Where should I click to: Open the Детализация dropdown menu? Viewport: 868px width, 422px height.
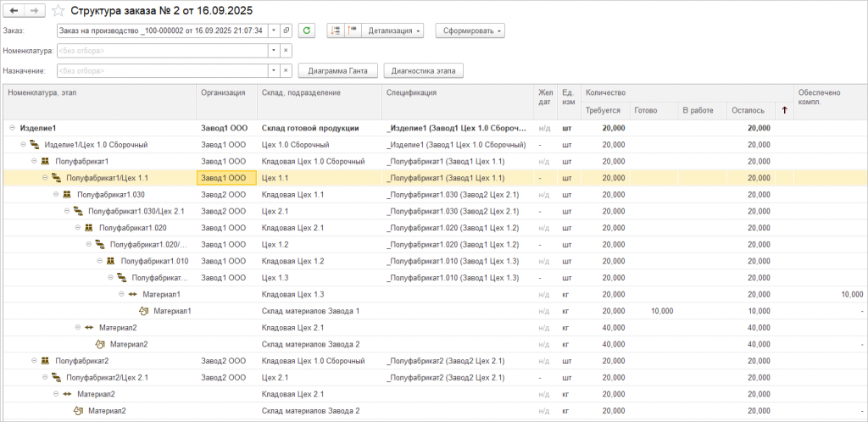[x=392, y=31]
